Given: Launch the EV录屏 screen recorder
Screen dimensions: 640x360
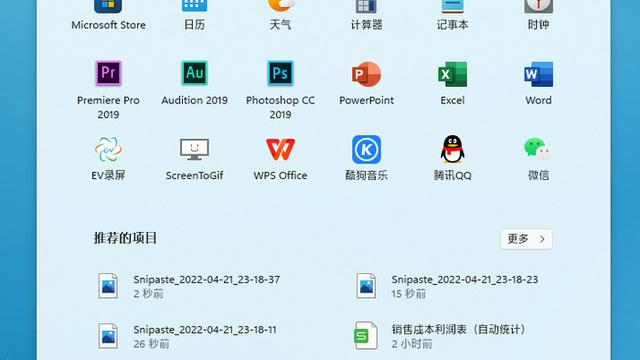Looking at the screenshot, I should tap(108, 158).
